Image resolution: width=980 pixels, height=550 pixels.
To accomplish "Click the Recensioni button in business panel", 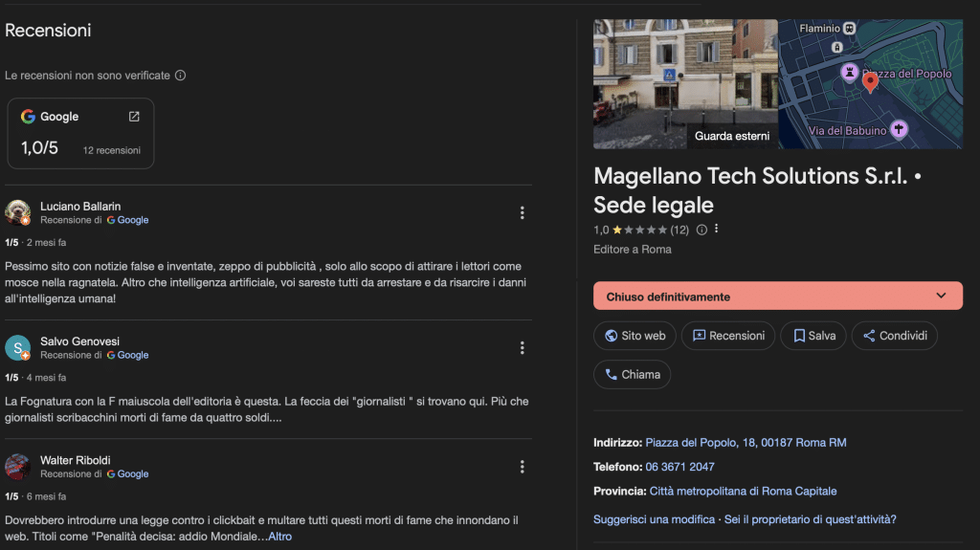I will click(x=728, y=336).
